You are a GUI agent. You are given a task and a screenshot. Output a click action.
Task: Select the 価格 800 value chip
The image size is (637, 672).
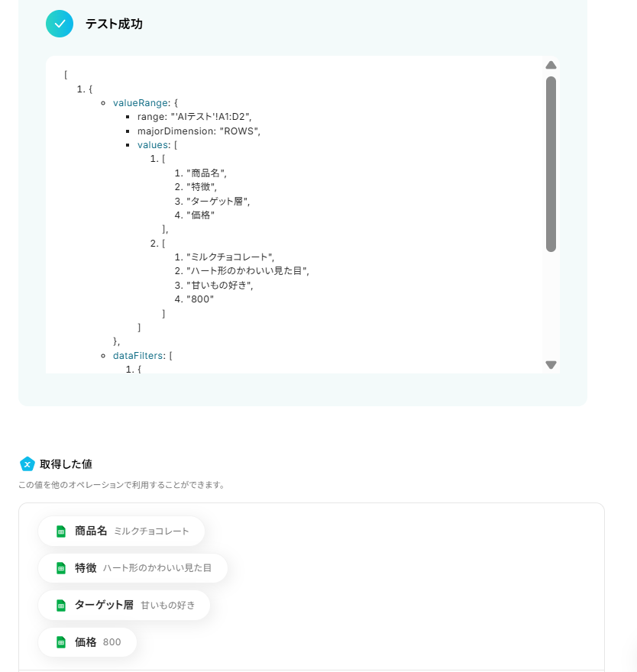(x=87, y=642)
